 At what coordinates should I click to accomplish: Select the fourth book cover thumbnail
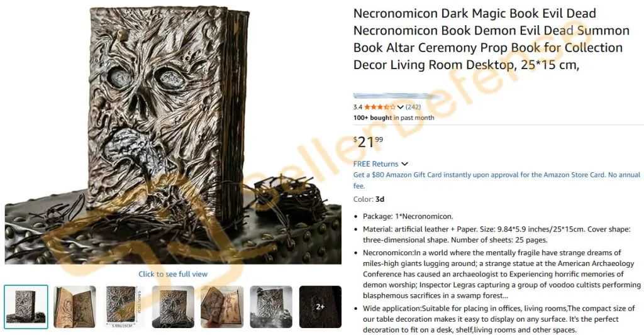click(x=173, y=307)
